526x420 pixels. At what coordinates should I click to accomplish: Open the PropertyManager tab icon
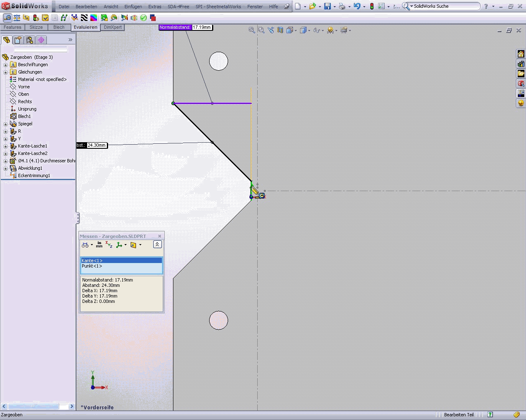pos(18,40)
